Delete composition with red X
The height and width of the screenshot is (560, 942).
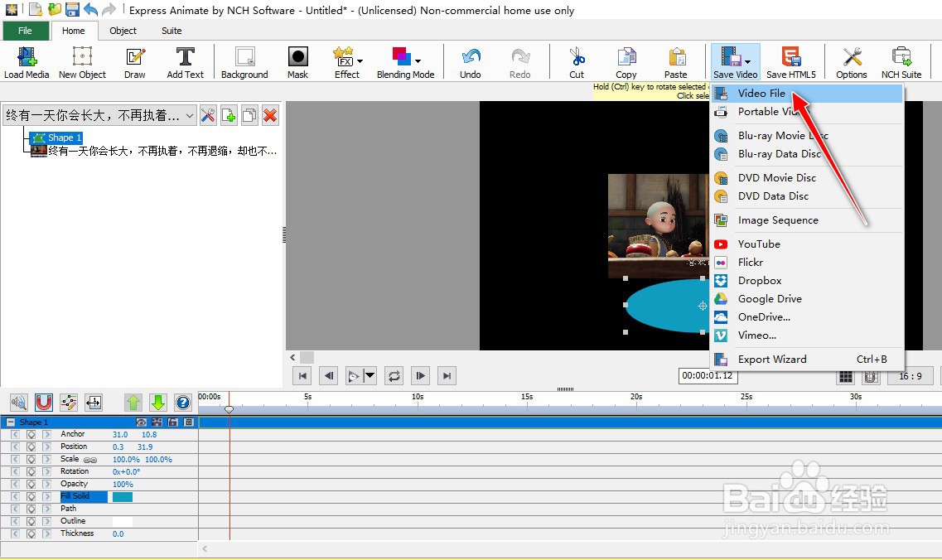(270, 115)
